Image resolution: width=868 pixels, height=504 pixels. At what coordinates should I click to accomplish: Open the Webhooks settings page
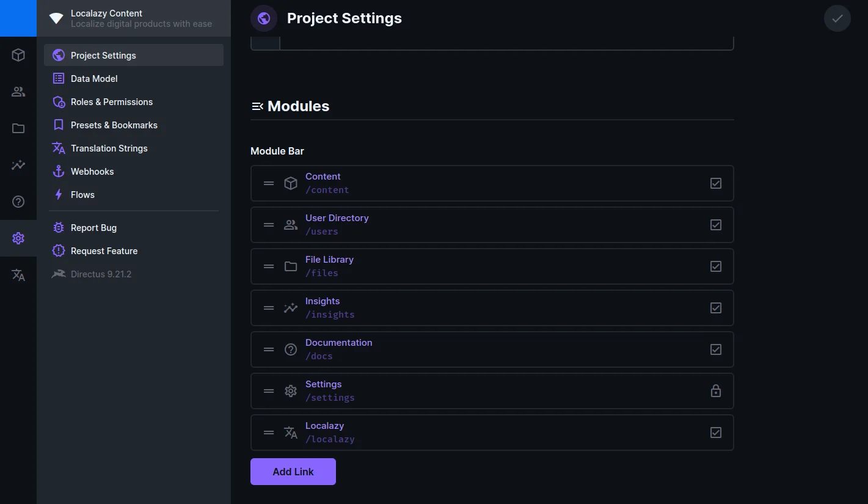(x=92, y=172)
